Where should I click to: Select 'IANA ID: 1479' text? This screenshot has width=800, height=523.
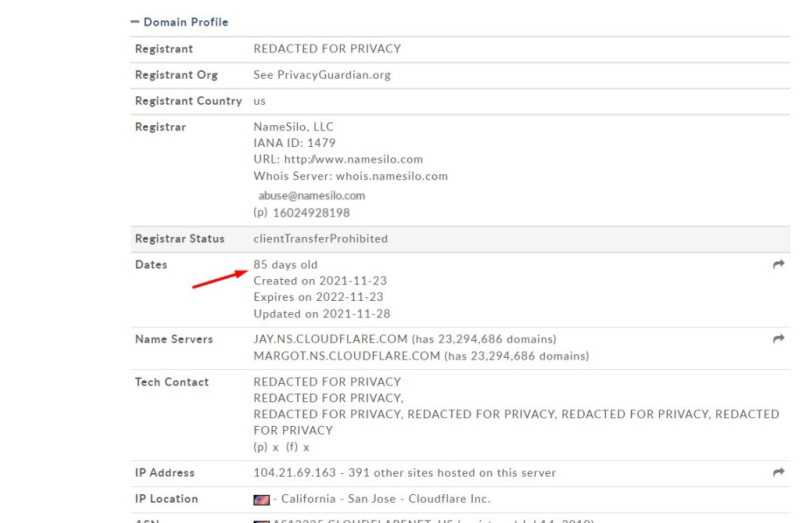(294, 143)
